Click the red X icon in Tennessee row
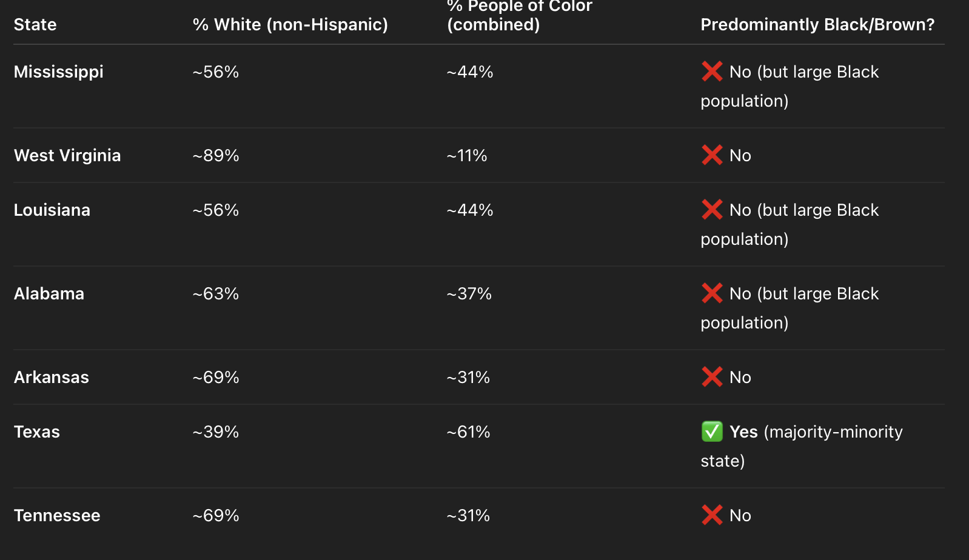The width and height of the screenshot is (969, 560). pos(712,515)
